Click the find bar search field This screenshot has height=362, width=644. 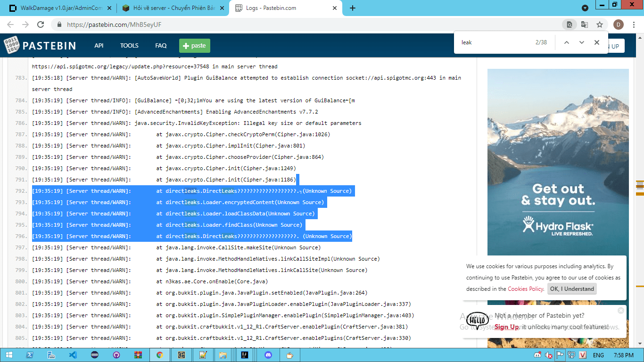click(x=495, y=42)
